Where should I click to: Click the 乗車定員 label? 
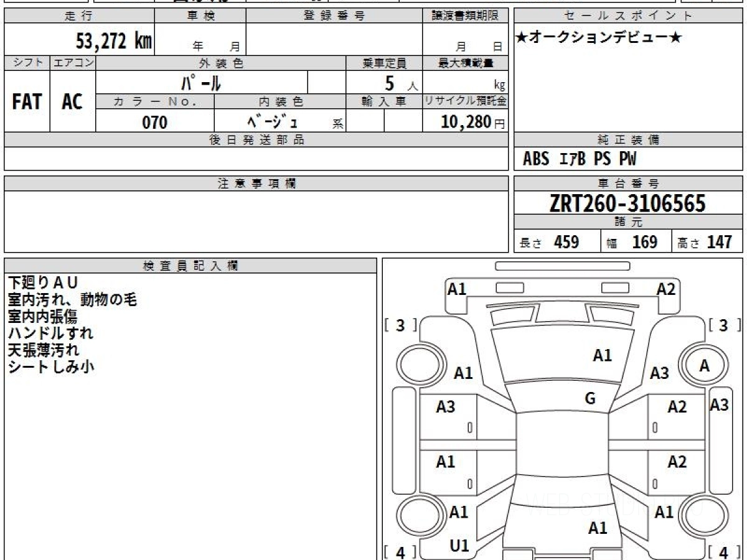point(384,63)
